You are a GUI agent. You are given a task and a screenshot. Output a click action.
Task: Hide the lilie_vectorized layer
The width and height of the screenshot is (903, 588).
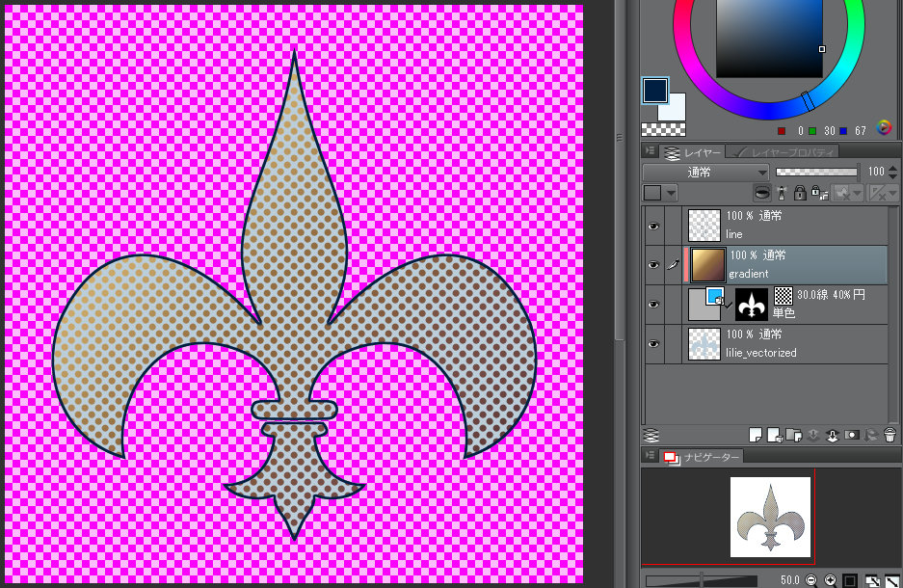click(653, 344)
